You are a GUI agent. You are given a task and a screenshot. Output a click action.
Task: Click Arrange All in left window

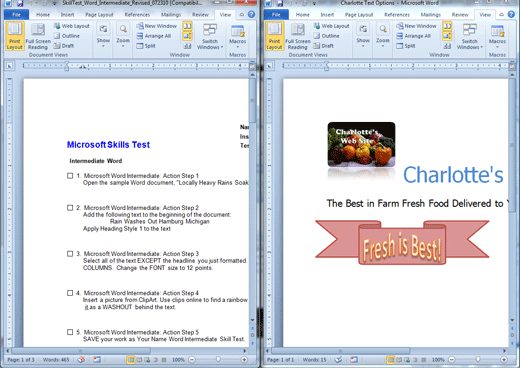coord(154,36)
